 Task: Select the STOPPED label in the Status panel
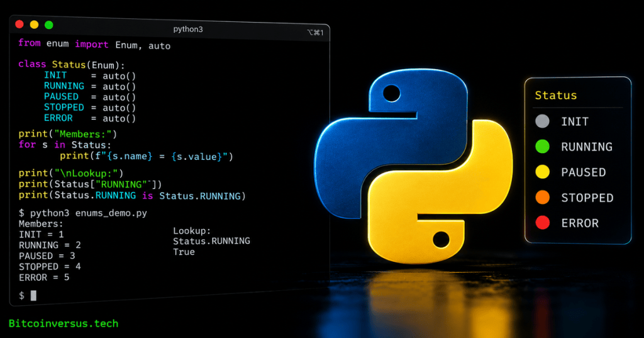(x=587, y=198)
